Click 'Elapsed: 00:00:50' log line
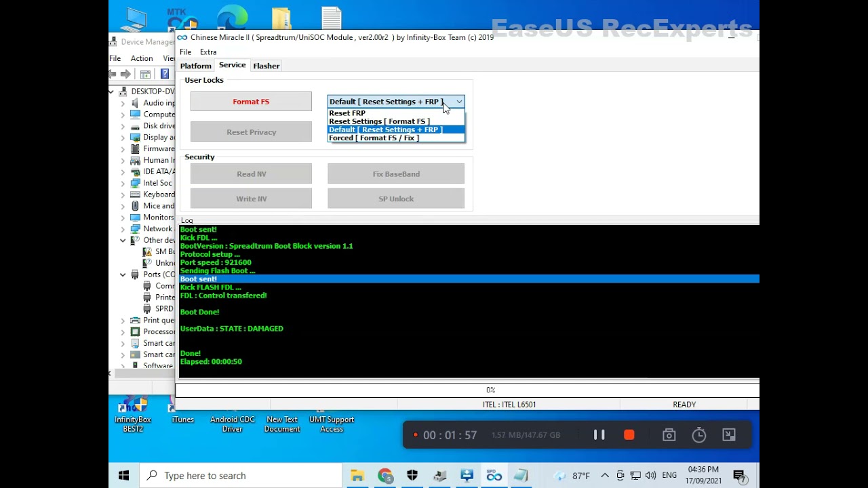The image size is (868, 488). click(x=211, y=362)
